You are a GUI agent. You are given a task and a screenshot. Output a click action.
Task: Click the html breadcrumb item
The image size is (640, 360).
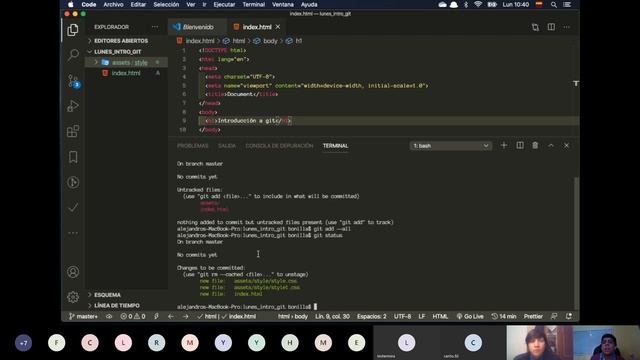tap(234, 41)
